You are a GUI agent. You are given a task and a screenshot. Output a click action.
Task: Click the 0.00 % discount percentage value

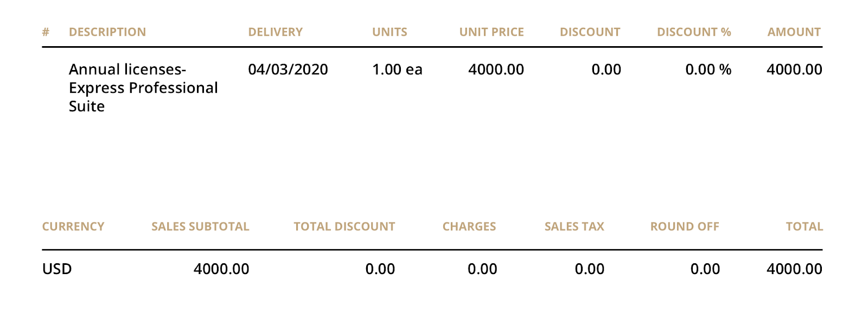click(x=709, y=69)
